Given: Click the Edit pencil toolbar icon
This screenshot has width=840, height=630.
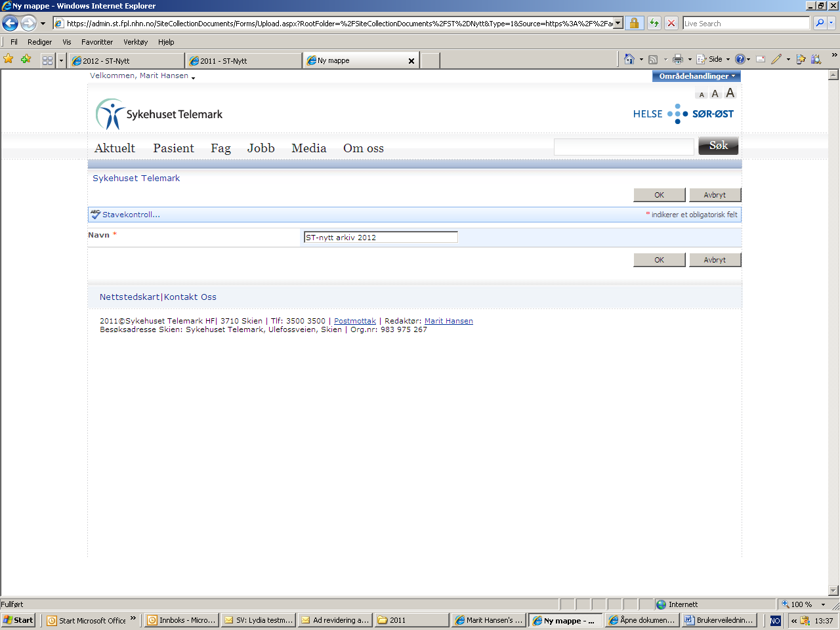Looking at the screenshot, I should 777,59.
